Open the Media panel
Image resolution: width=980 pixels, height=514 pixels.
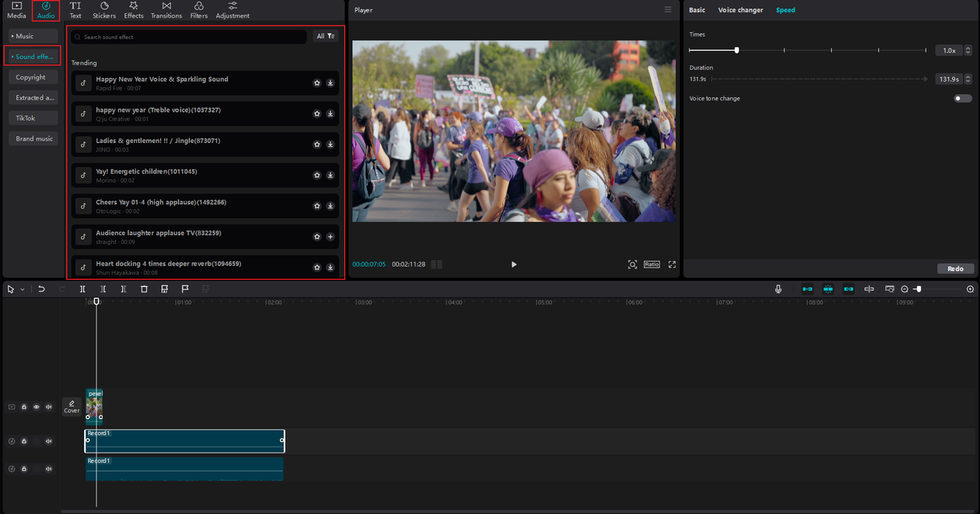16,10
